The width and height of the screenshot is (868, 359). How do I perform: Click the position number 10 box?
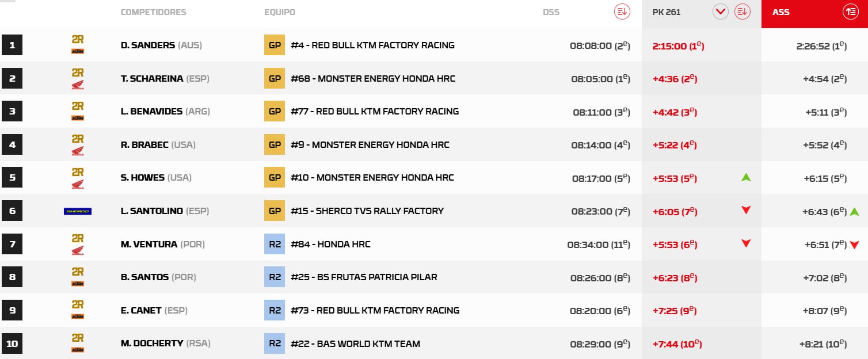tap(12, 344)
